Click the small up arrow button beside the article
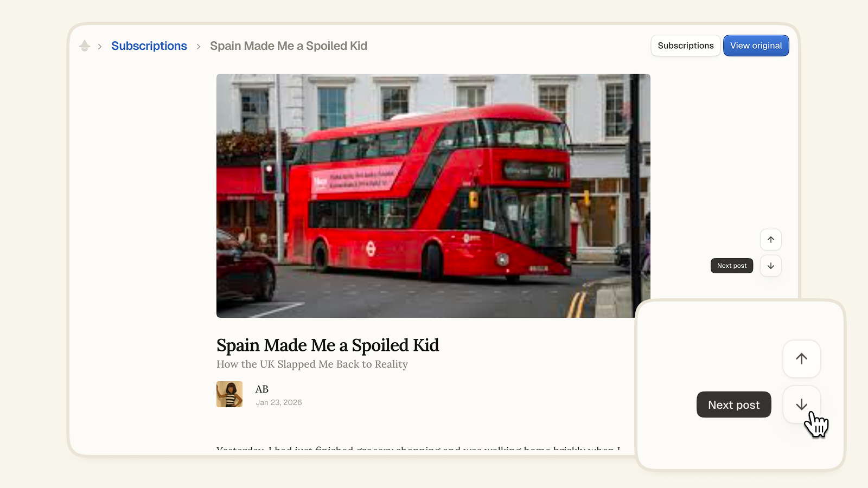The width and height of the screenshot is (868, 488). click(x=770, y=240)
